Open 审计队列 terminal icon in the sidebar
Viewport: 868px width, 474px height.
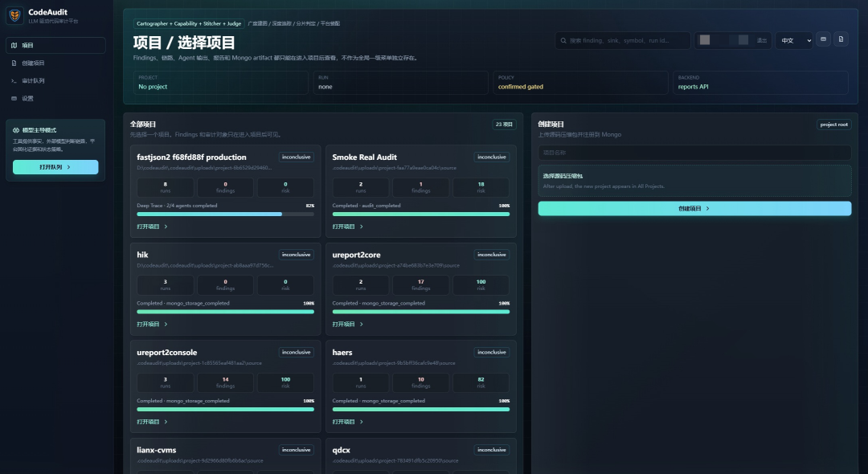point(14,81)
